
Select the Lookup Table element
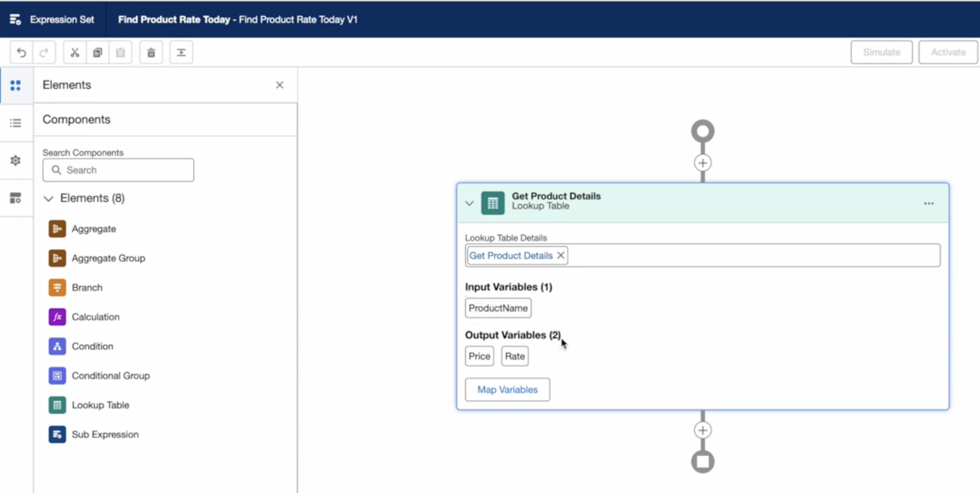tap(101, 405)
